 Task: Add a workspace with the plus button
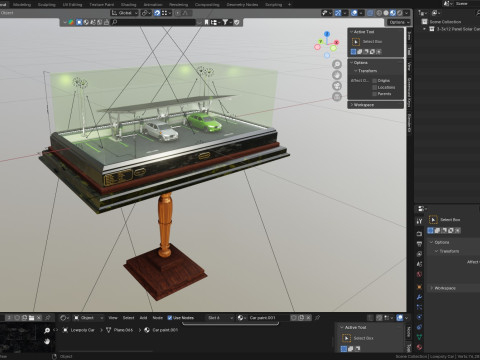[289, 5]
